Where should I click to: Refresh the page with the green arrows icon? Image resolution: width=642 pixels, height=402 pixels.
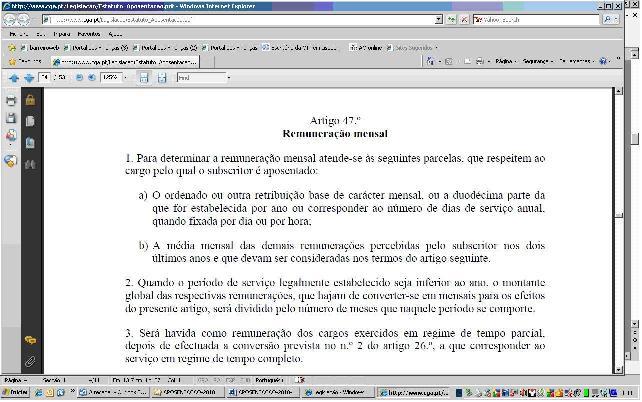[x=451, y=19]
